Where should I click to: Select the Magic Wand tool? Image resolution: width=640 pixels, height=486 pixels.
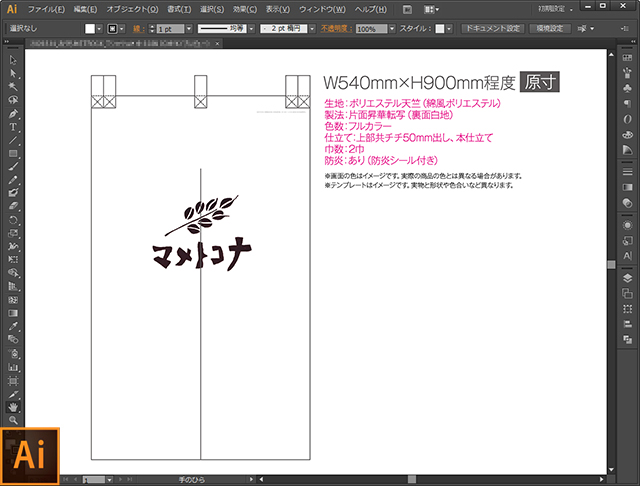13,87
